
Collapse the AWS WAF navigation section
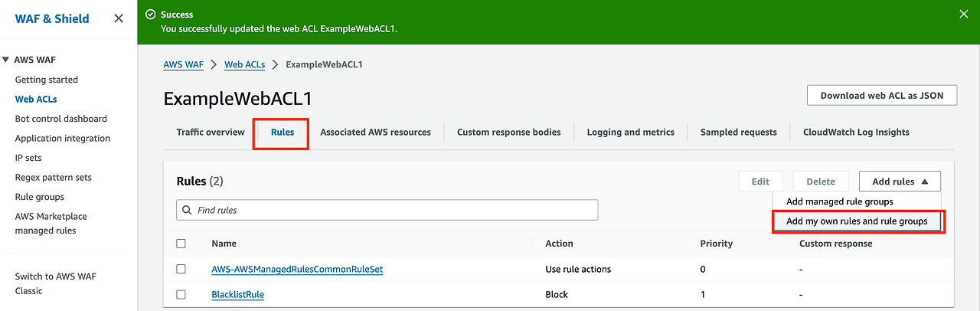(x=6, y=60)
